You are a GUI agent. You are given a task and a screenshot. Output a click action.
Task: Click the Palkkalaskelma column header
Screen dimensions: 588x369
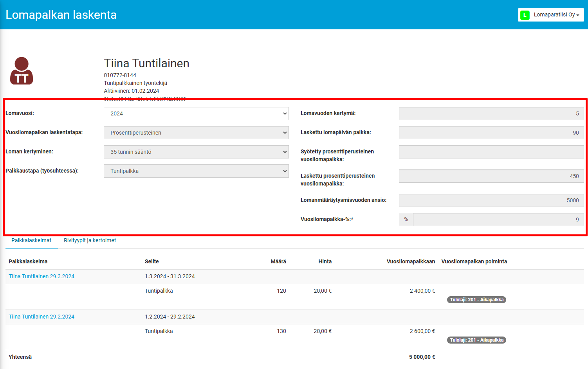pos(28,261)
